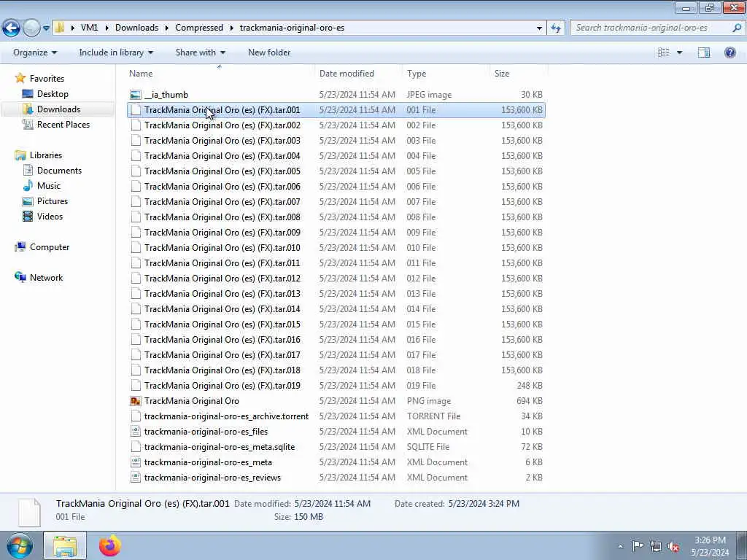Open the Documents library
Image resolution: width=747 pixels, height=560 pixels.
coord(59,171)
